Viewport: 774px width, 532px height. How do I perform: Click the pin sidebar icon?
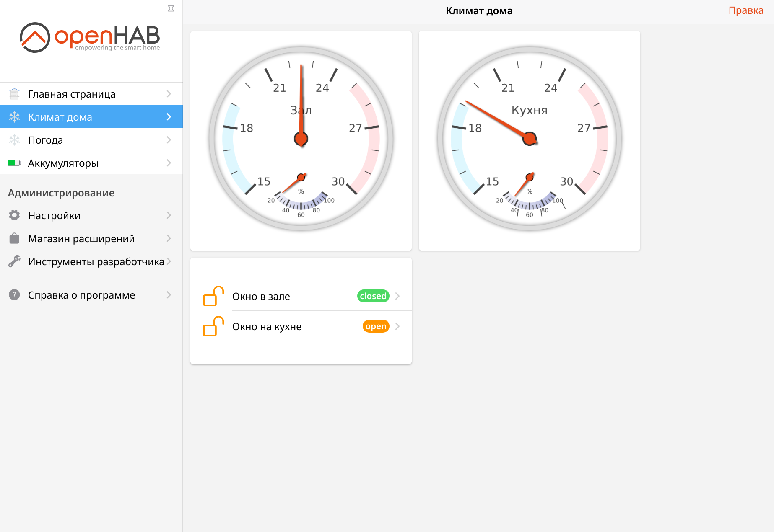pos(171,10)
